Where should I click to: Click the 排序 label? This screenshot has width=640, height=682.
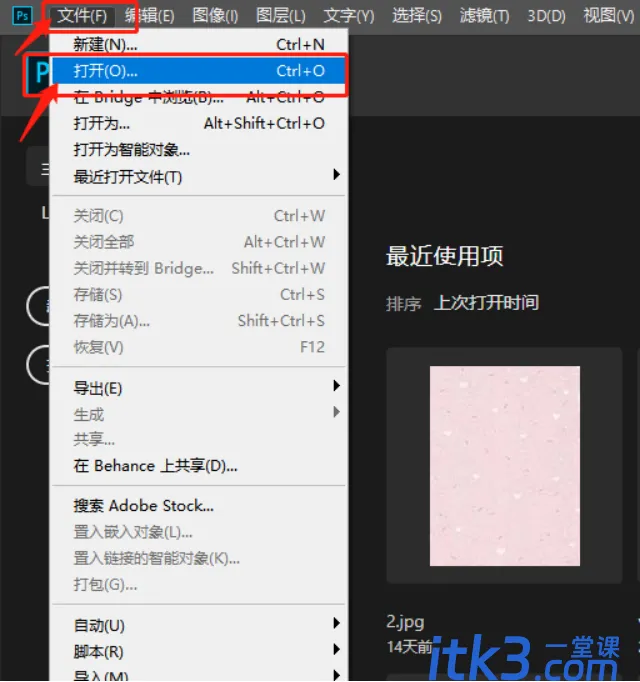tap(404, 304)
